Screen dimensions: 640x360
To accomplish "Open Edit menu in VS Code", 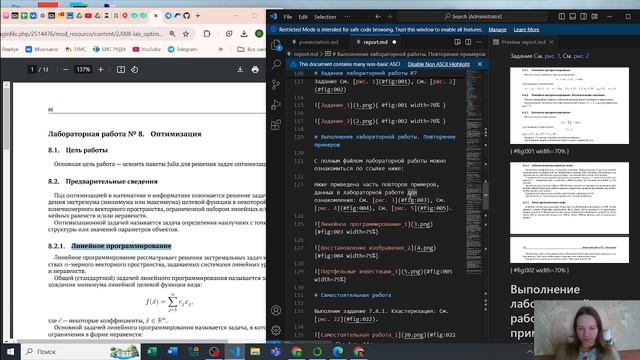I will pos(303,17).
